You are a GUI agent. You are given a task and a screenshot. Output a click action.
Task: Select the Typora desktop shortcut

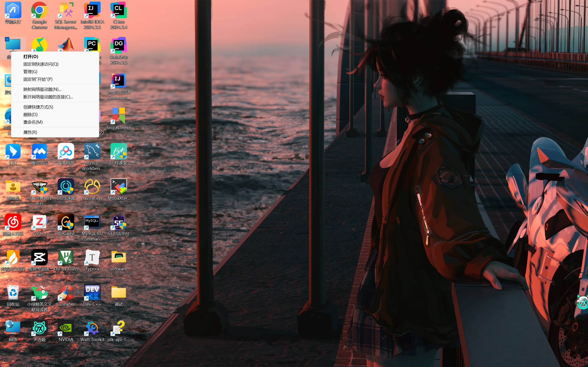[92, 258]
